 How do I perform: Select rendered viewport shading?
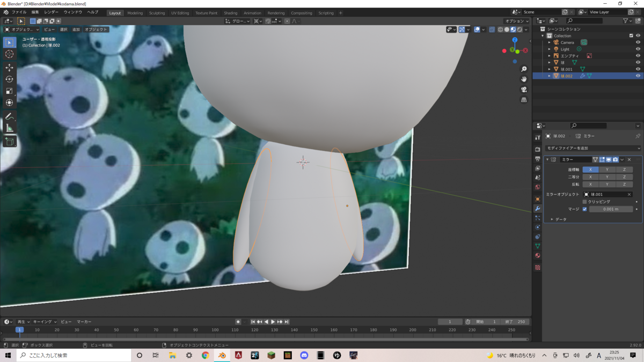point(519,29)
